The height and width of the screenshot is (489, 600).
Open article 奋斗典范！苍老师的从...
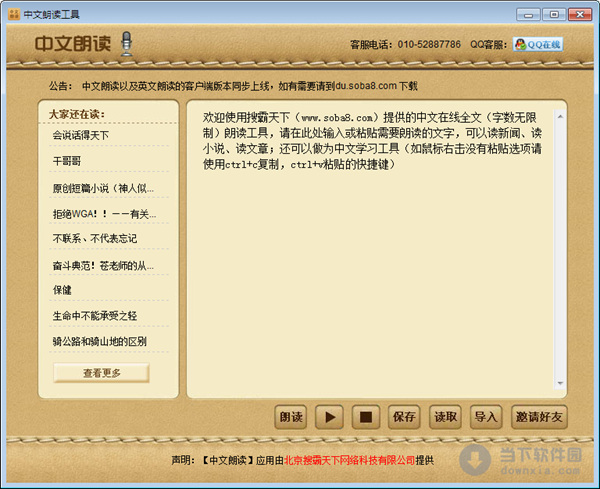pos(103,265)
